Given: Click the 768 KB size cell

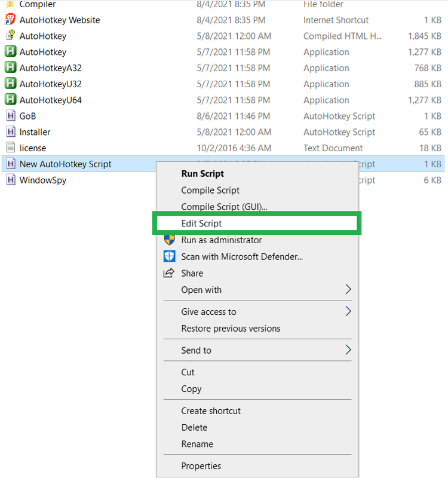Looking at the screenshot, I should [x=428, y=68].
